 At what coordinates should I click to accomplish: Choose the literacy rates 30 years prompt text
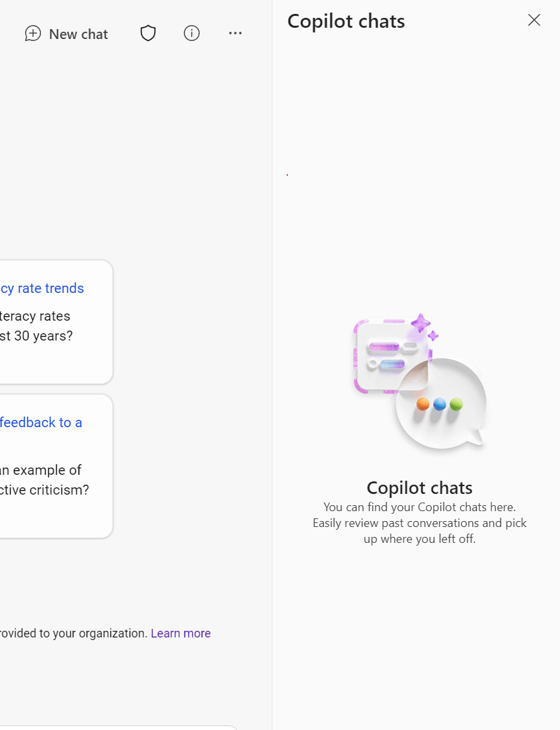pyautogui.click(x=36, y=326)
